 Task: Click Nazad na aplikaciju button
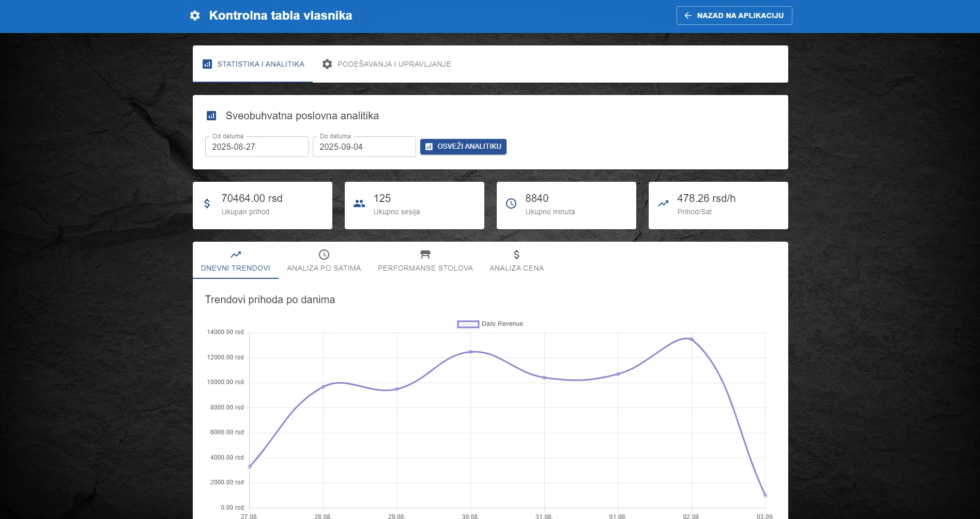[734, 15]
